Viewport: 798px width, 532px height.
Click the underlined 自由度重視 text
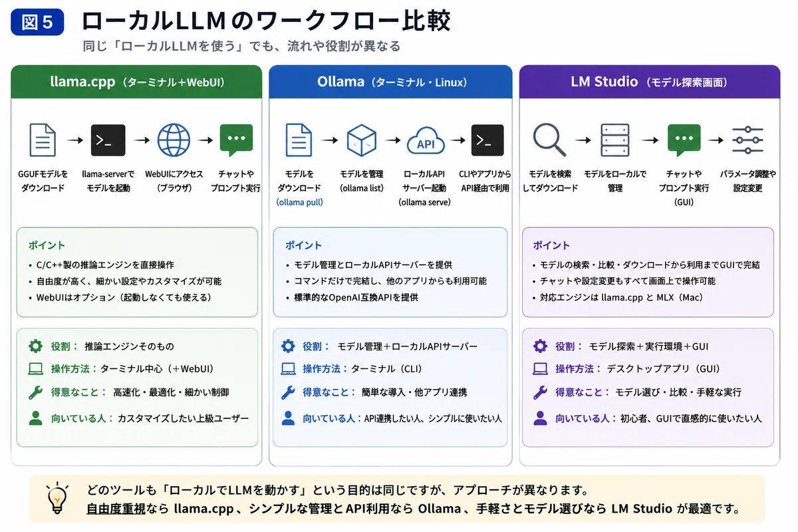click(x=117, y=509)
